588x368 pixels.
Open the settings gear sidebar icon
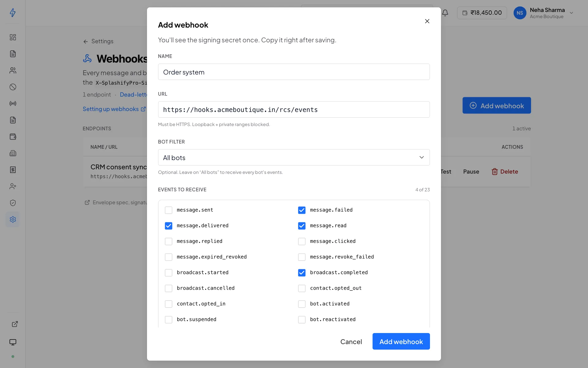[x=13, y=220]
